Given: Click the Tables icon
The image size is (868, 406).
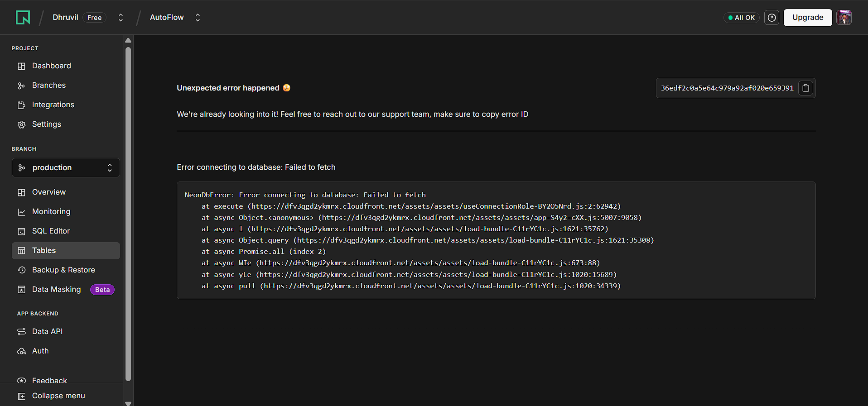Looking at the screenshot, I should (x=21, y=251).
